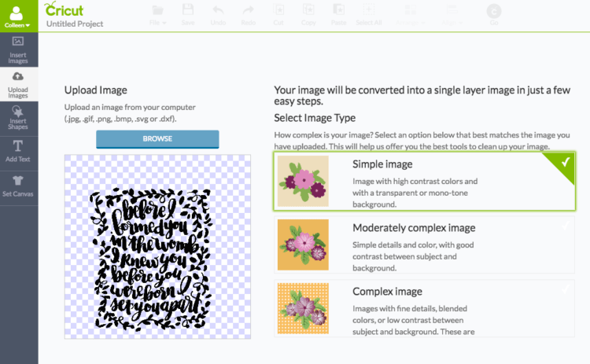
Task: Click the Untitled Project title
Action: [x=75, y=24]
